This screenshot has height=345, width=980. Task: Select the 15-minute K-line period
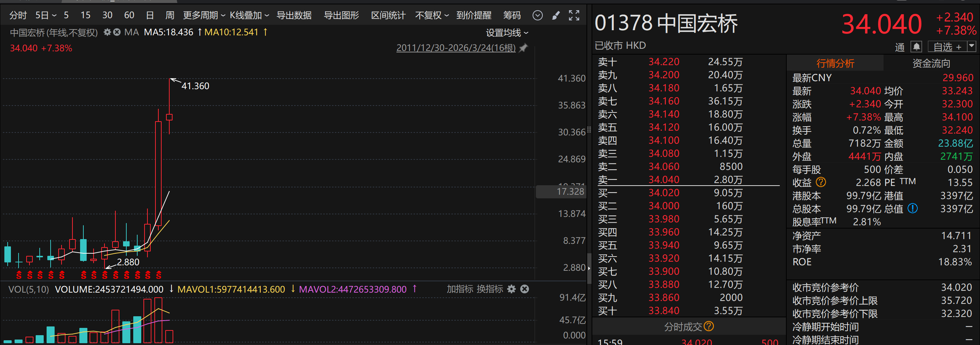86,15
